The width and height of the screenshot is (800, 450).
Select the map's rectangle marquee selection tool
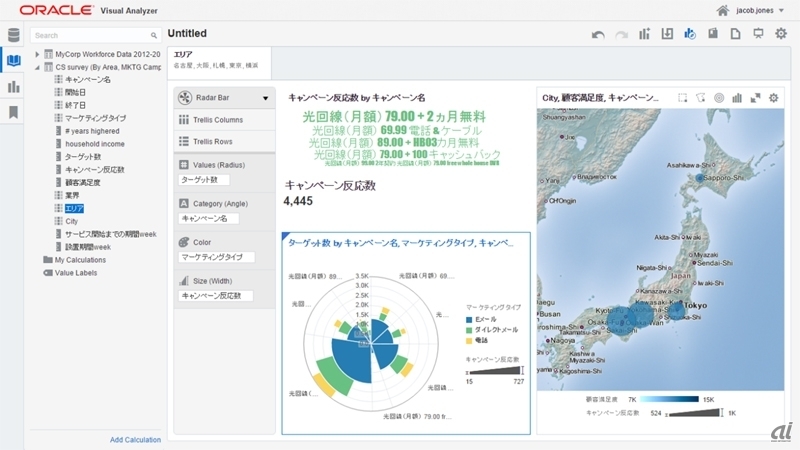pos(682,98)
